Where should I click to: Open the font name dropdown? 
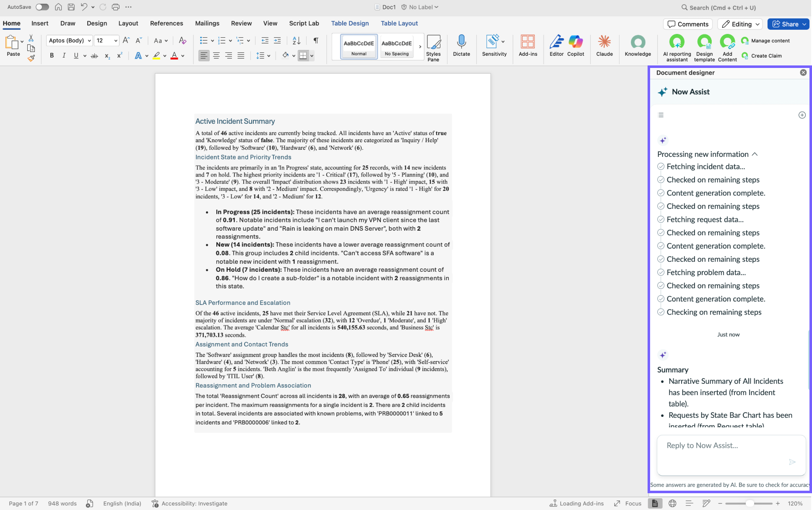coord(89,41)
